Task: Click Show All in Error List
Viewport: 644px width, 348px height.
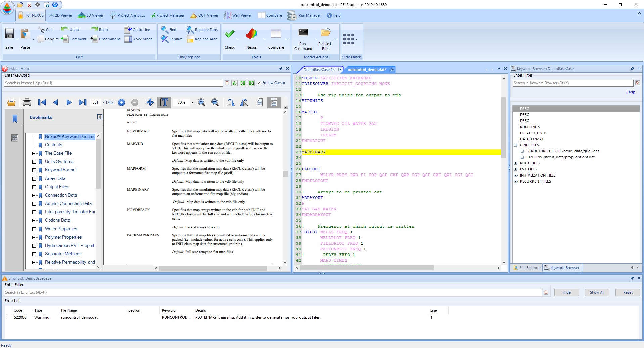Action: click(597, 292)
